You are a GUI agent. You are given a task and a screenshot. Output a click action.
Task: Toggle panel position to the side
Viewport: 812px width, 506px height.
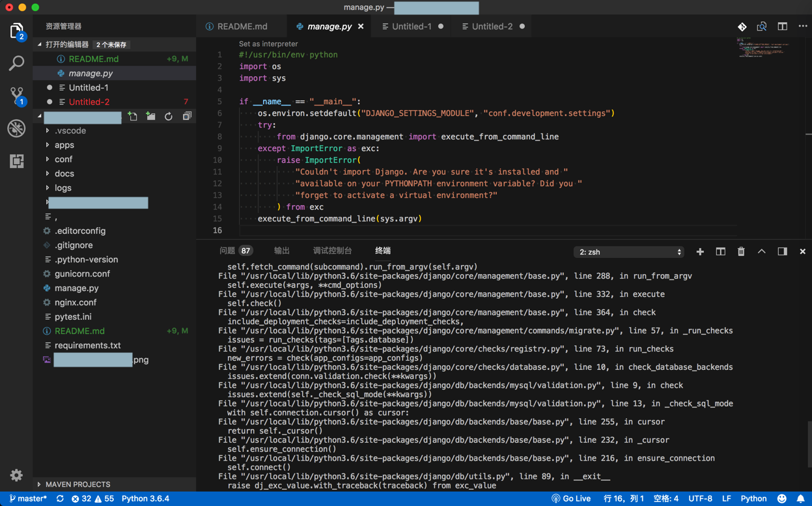(x=782, y=251)
